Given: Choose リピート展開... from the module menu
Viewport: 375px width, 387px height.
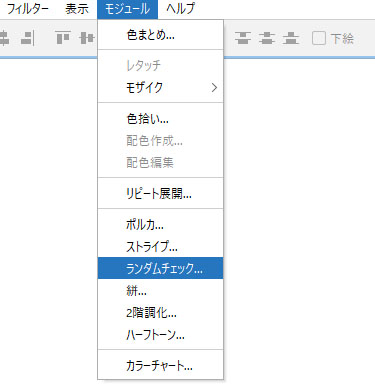Looking at the screenshot, I should point(160,193).
